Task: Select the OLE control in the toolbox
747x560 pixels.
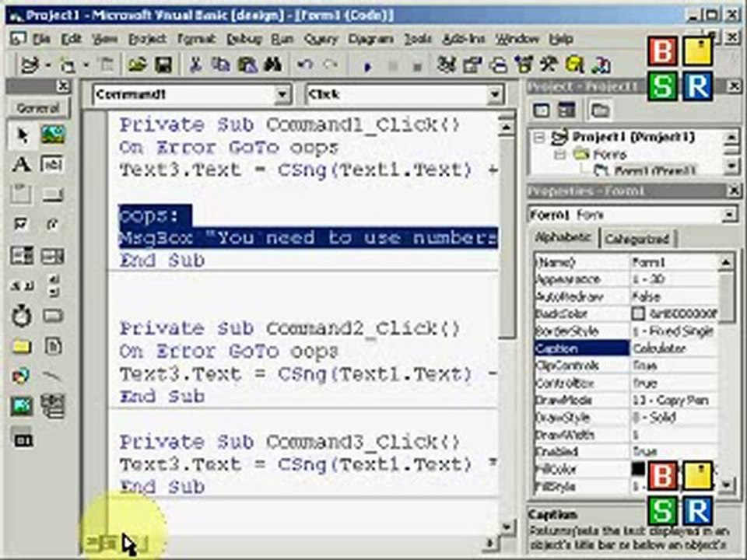Action: (22, 439)
